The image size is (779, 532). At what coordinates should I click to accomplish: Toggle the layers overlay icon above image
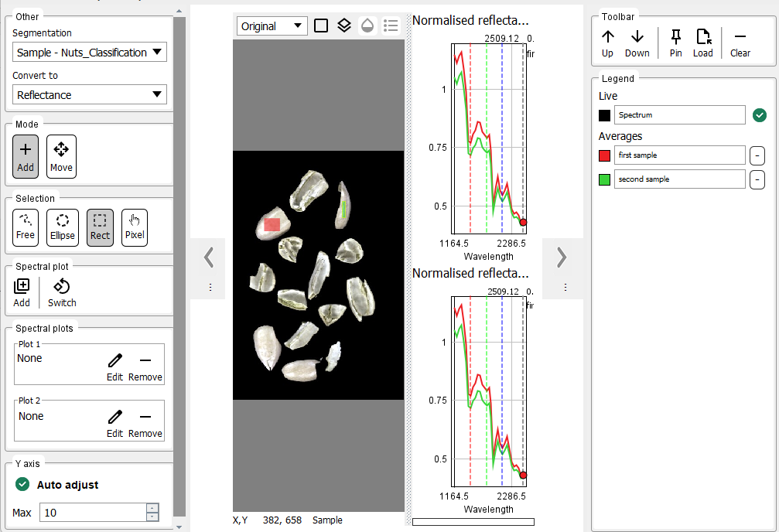click(344, 26)
